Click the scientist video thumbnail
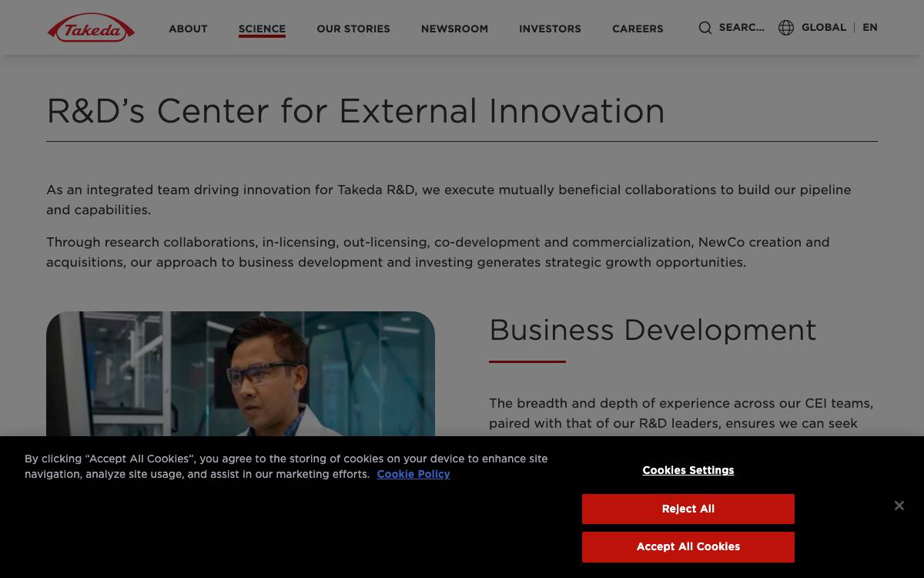The image size is (924, 578). tap(240, 374)
